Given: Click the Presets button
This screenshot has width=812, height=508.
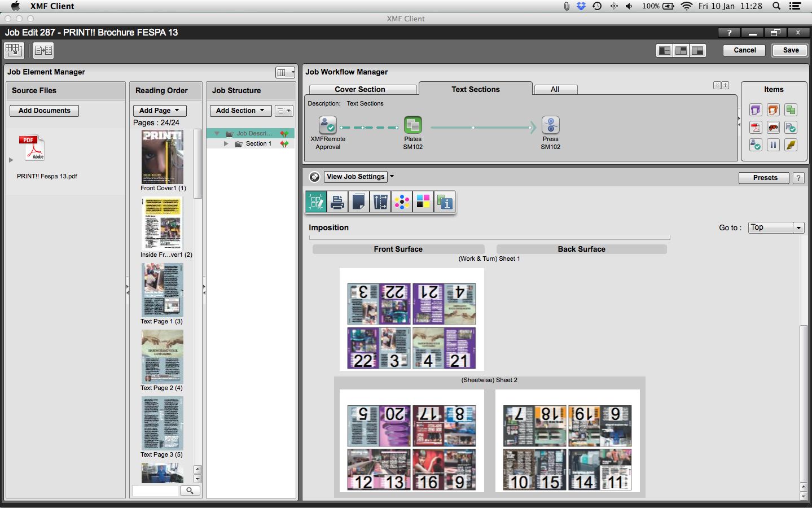Looking at the screenshot, I should tap(763, 178).
